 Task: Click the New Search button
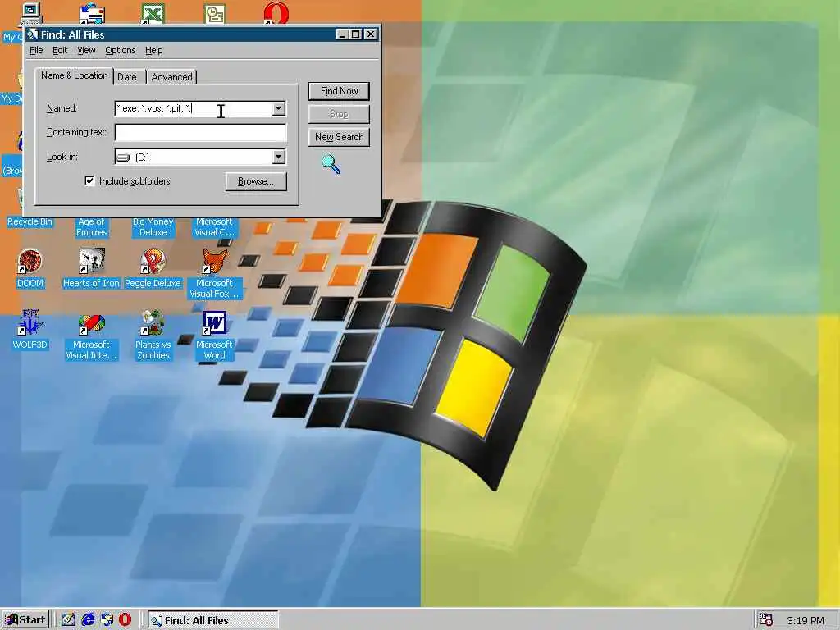point(339,137)
